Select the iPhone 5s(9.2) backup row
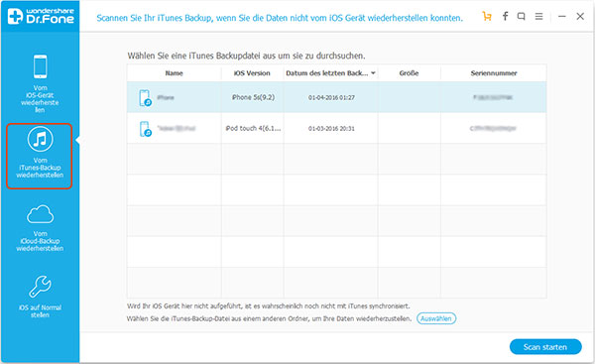 pos(336,97)
